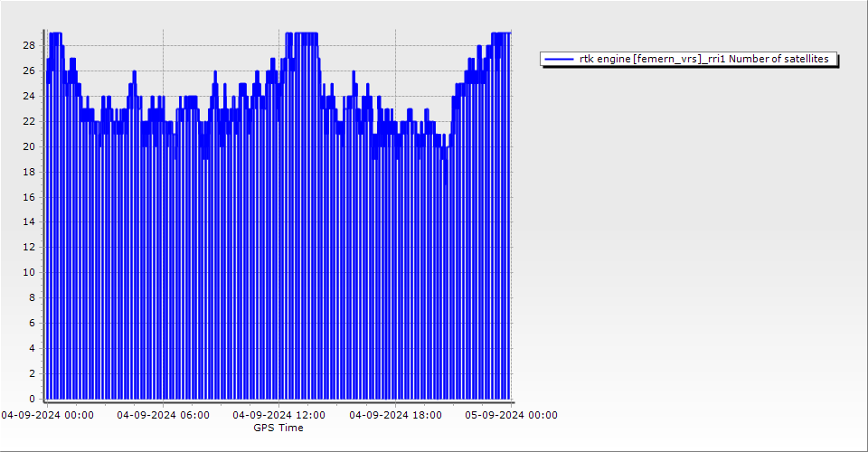Click the blue line sample in the legend
868x452 pixels.
pyautogui.click(x=560, y=59)
